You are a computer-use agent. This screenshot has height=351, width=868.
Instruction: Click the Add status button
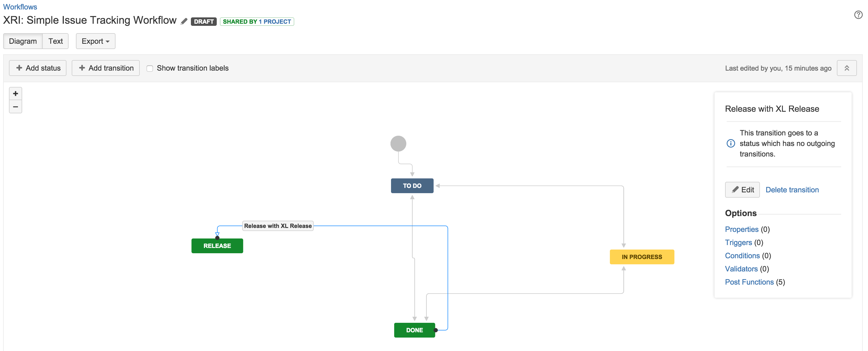(x=37, y=68)
